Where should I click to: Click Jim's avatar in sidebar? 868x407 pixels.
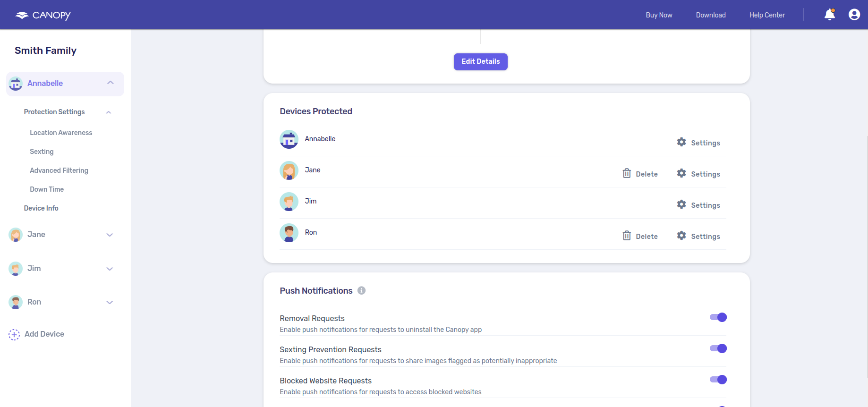[16, 269]
